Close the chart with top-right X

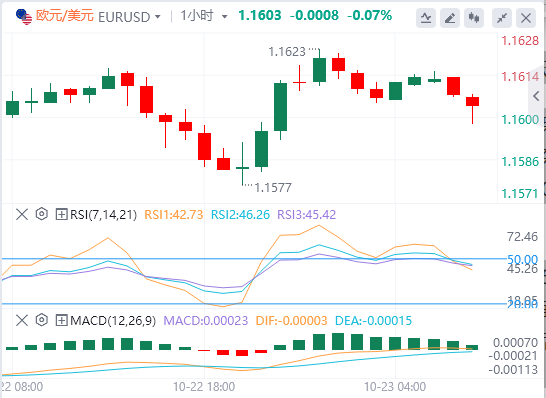tap(526, 18)
